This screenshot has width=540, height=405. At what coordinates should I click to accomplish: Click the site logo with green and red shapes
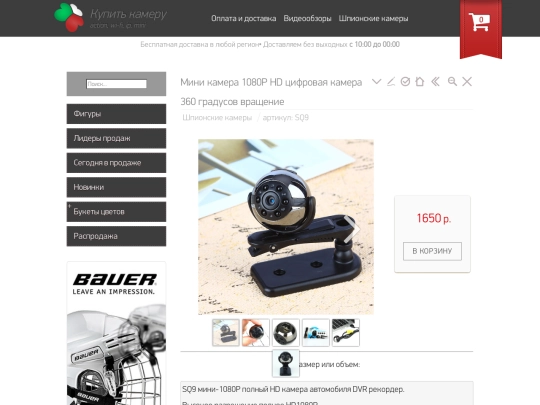(x=69, y=17)
